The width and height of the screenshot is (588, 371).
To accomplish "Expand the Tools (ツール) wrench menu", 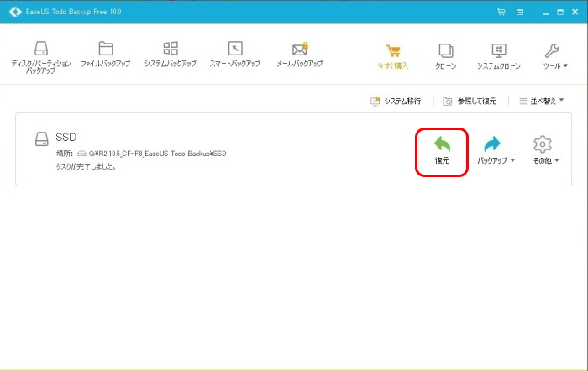I will click(x=555, y=56).
